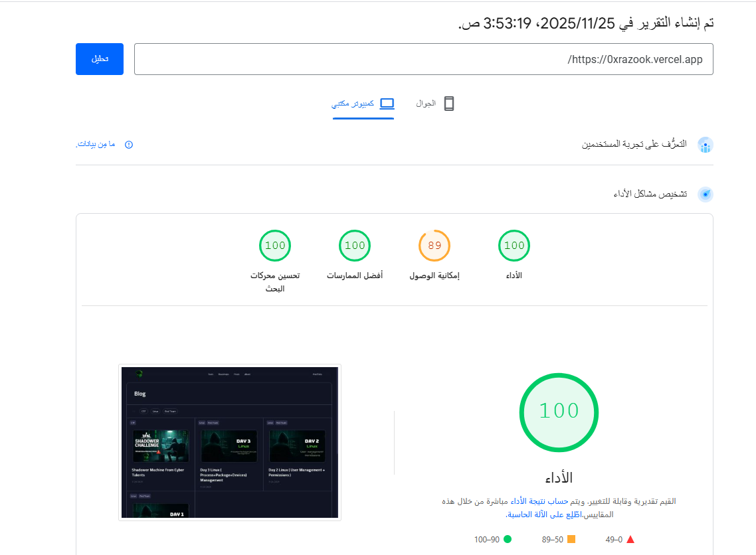Open the ما من بيانات no-data link
Viewport: 756px width, 555px height.
tap(96, 144)
